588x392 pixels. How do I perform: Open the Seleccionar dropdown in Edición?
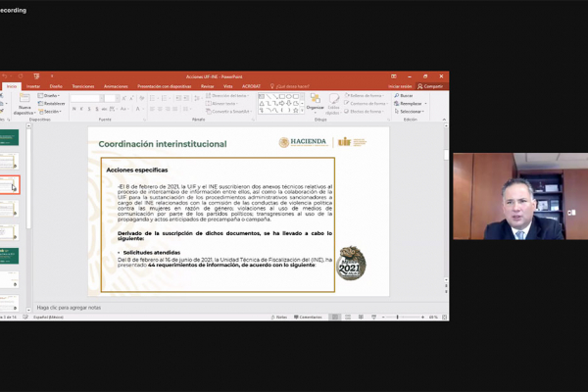coord(409,112)
